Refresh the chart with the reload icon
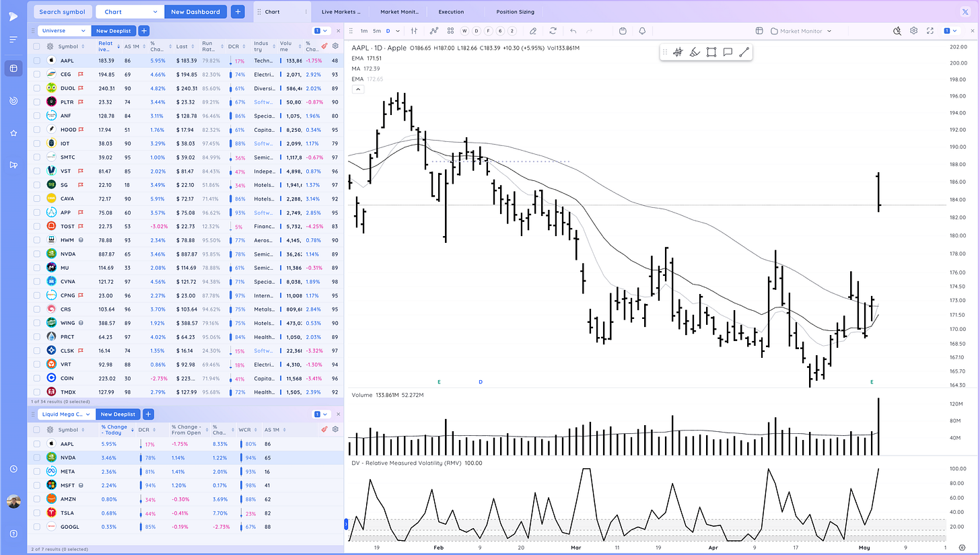The height and width of the screenshot is (555, 980). [553, 31]
